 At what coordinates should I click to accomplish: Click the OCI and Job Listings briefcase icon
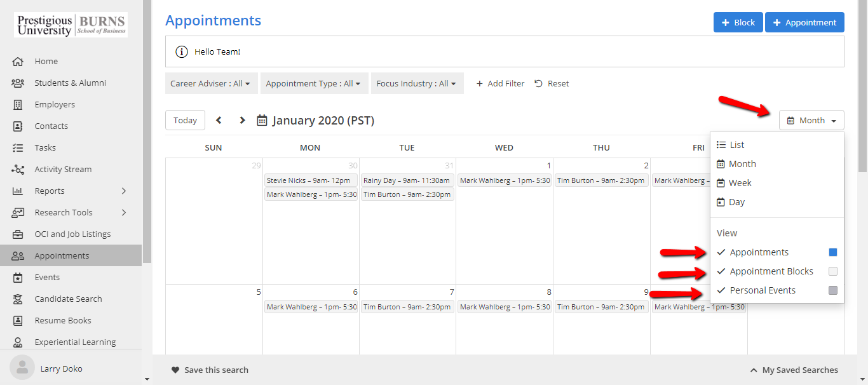coord(18,234)
